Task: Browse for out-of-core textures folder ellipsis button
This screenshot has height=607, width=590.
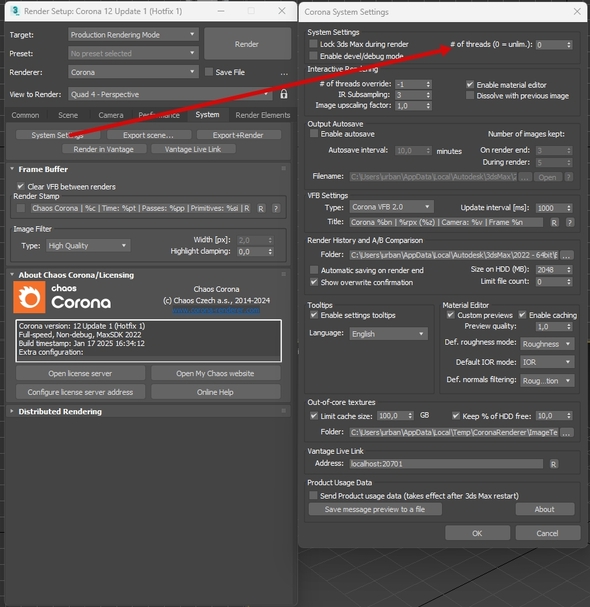Action: click(566, 433)
